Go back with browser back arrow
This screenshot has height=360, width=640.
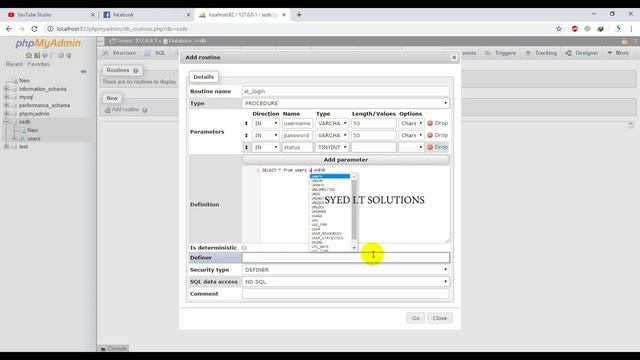point(9,29)
